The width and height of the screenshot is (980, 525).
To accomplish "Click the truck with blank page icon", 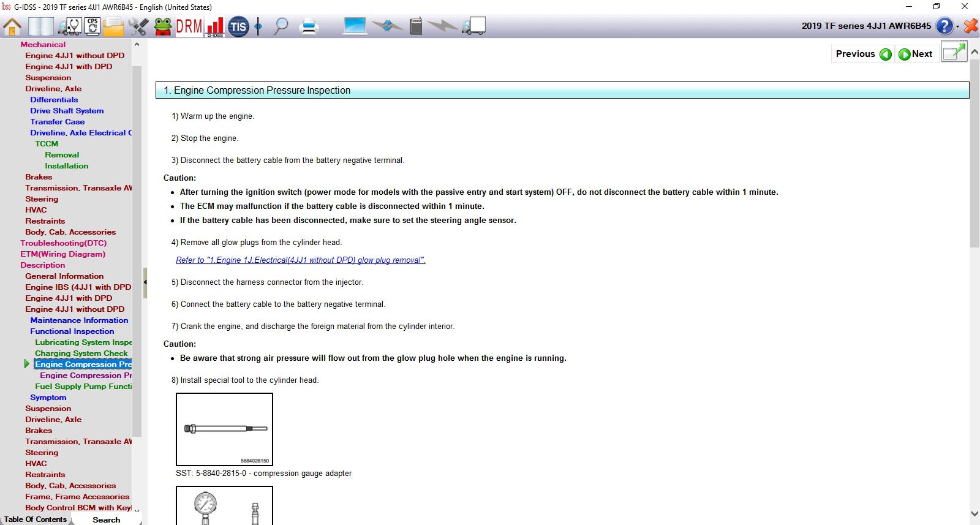I will [x=473, y=26].
